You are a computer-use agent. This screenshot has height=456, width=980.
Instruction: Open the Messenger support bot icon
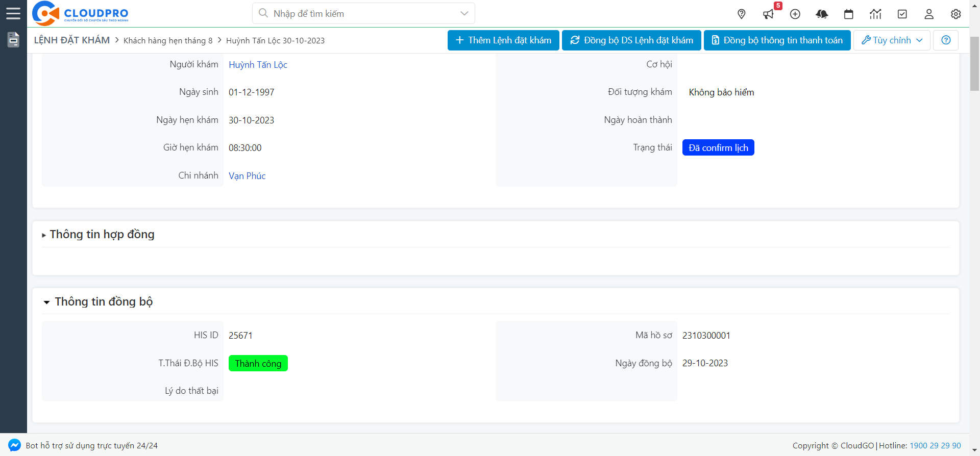click(x=14, y=445)
